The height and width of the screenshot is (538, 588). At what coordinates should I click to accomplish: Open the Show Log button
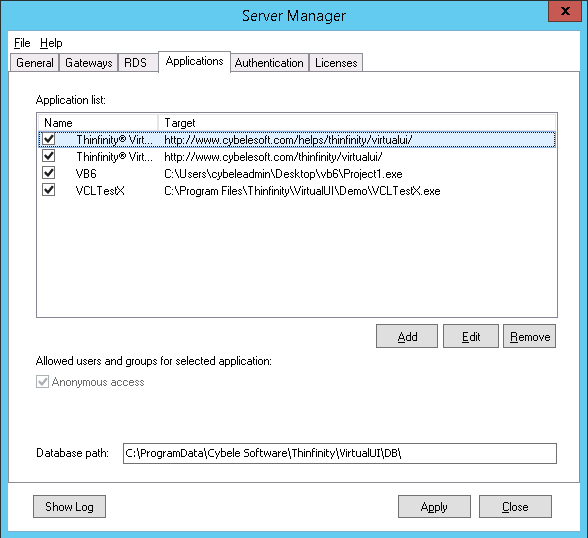coord(69,507)
